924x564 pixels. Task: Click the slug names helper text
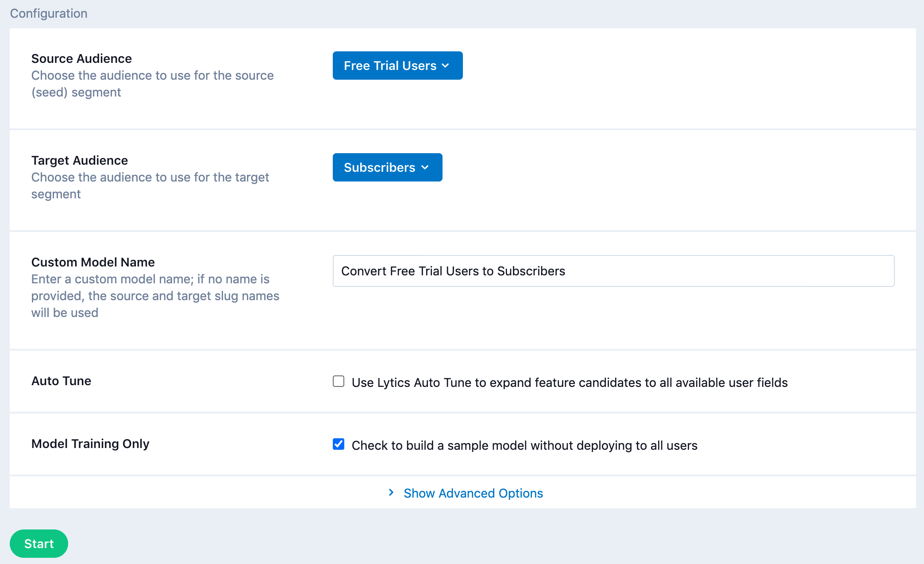[x=155, y=296]
